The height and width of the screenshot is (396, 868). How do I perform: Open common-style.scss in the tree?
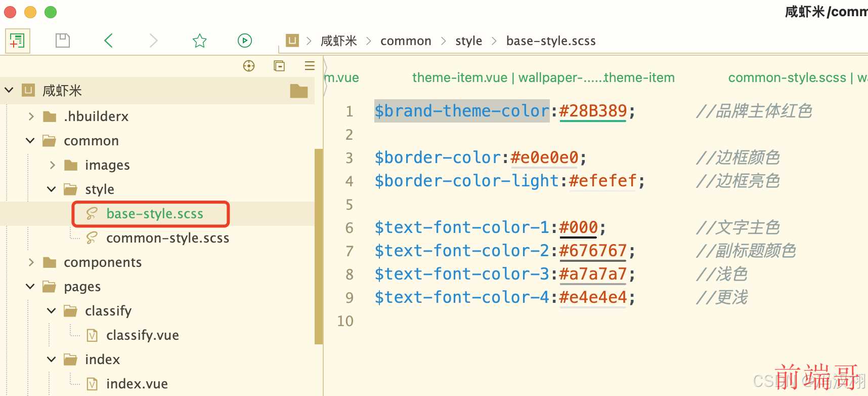[x=167, y=238]
